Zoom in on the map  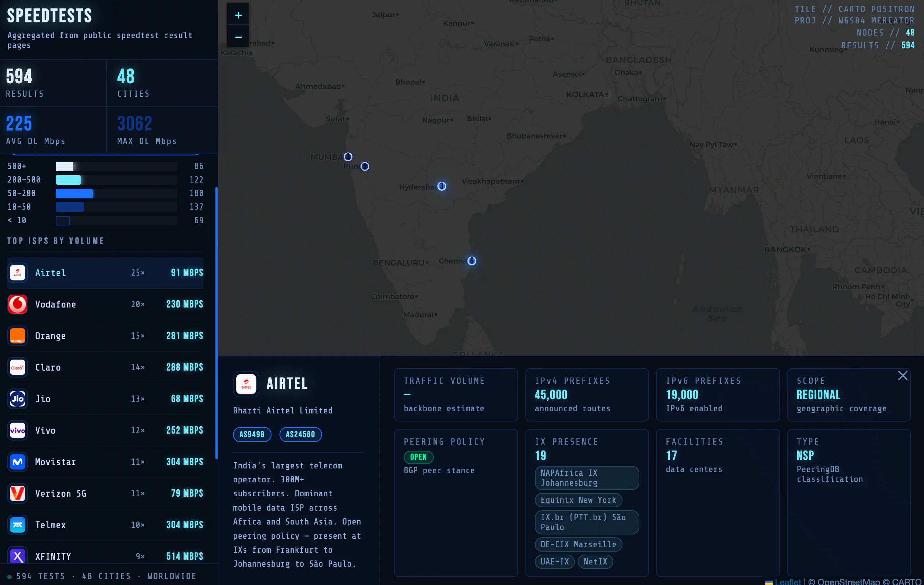coord(238,15)
